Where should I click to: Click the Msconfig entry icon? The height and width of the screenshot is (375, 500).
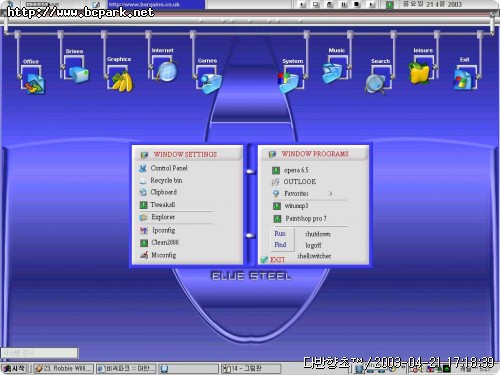click(x=144, y=255)
